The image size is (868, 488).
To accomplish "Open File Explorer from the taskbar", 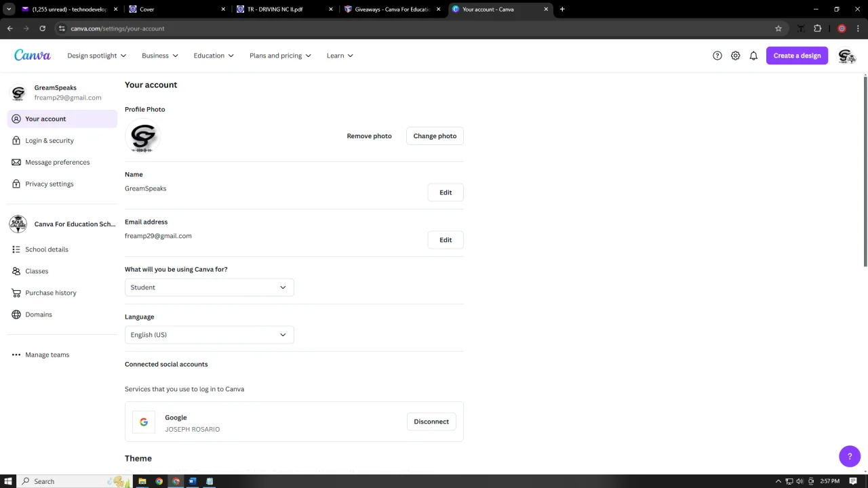I will pyautogui.click(x=142, y=481).
